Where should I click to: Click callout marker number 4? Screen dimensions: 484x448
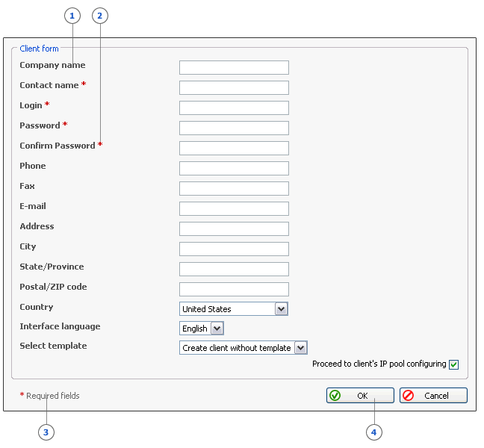pos(374,432)
